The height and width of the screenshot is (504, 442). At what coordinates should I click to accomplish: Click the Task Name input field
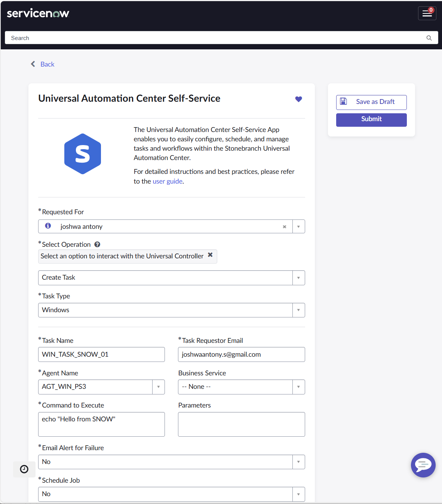101,354
